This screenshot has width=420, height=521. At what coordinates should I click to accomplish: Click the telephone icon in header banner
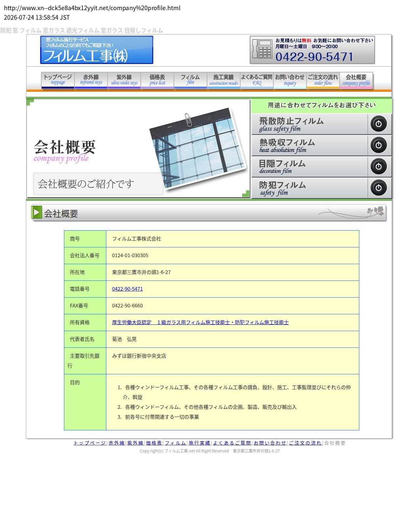[262, 49]
